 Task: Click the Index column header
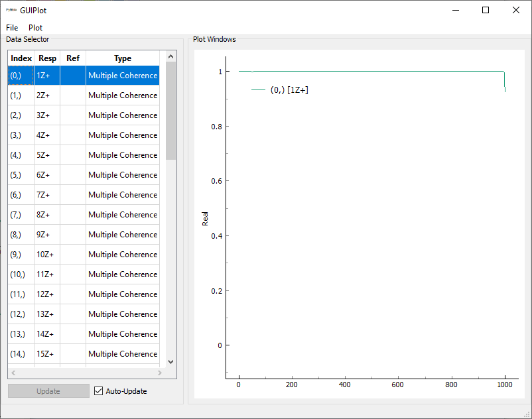(x=21, y=58)
